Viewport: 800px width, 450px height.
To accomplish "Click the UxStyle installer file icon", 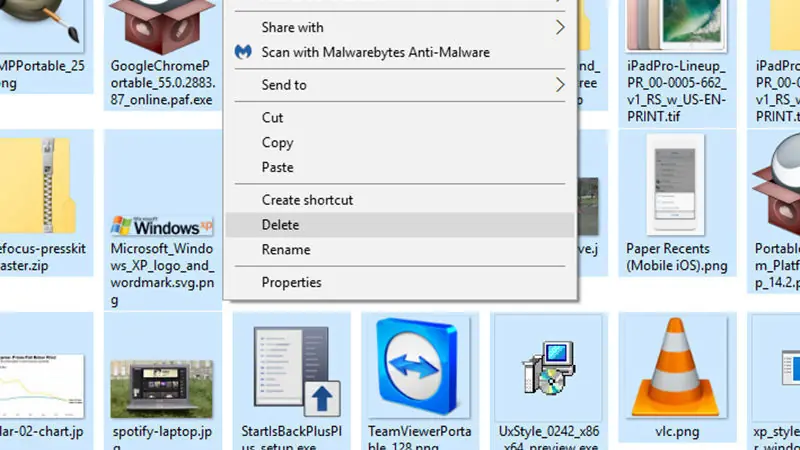I will [548, 368].
